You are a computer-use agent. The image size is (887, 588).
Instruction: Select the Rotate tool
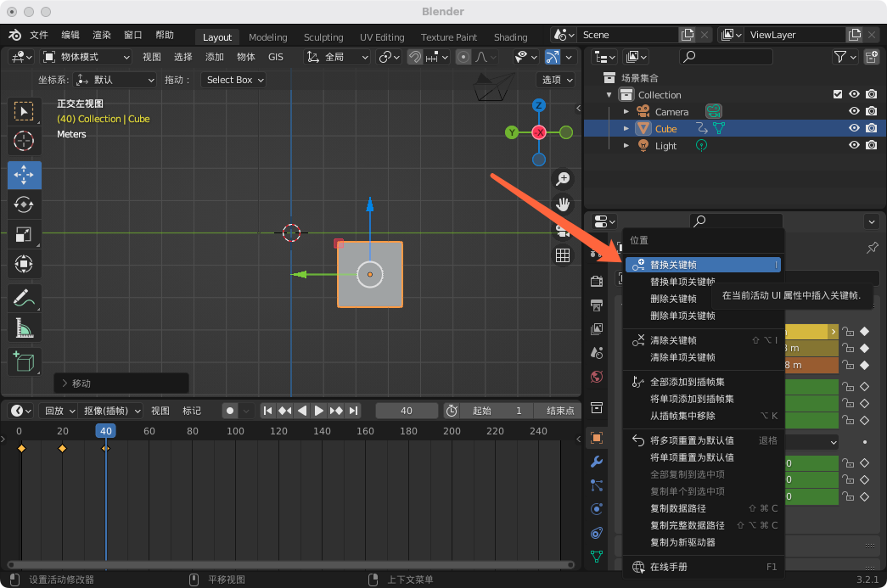24,204
